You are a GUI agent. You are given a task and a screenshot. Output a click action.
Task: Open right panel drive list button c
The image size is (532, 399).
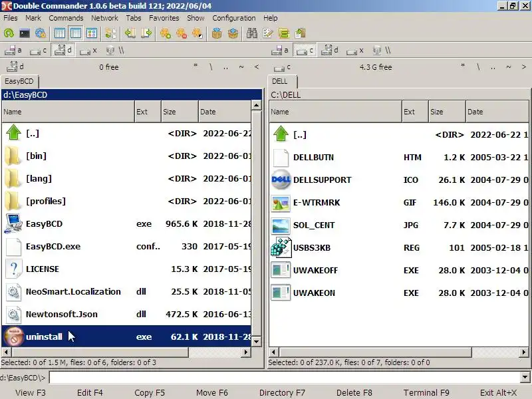point(282,68)
